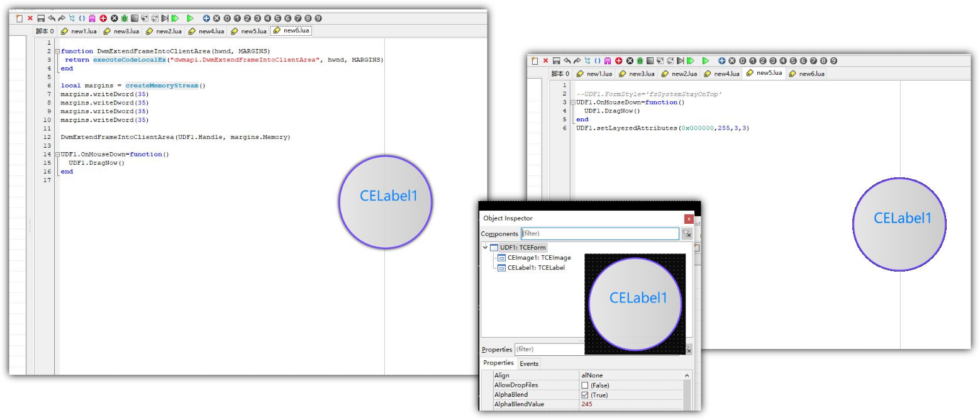Viewport: 980px width, 420px height.
Task: Click the red plus circle in right toolbar
Action: click(619, 61)
